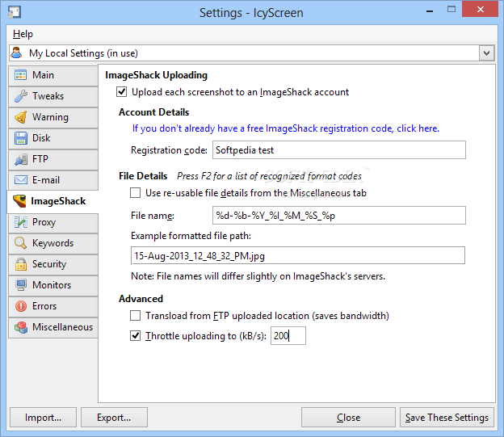Screen dimensions: 504x437
Task: Click the Disk floppy icon
Action: 21,138
